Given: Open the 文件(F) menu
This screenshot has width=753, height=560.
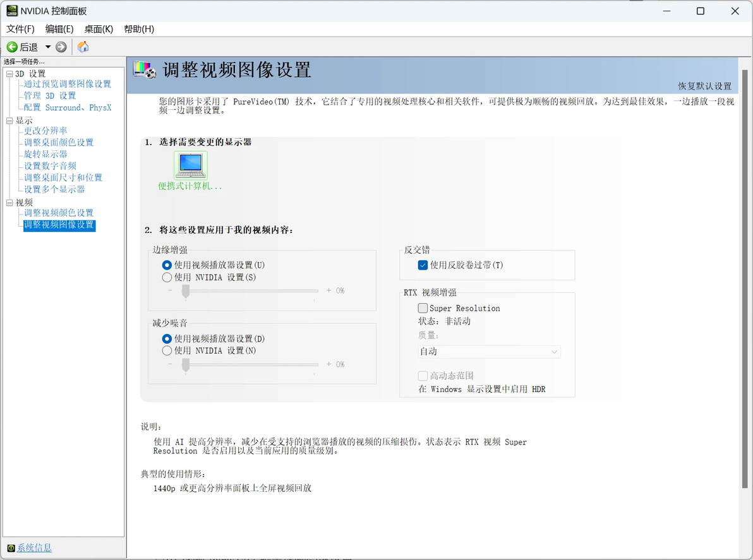Looking at the screenshot, I should pos(20,29).
